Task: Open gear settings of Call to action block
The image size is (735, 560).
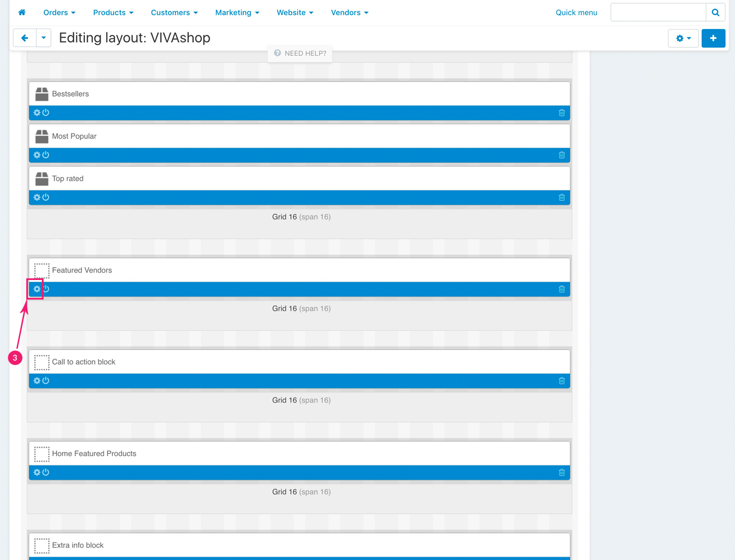Action: pyautogui.click(x=37, y=381)
